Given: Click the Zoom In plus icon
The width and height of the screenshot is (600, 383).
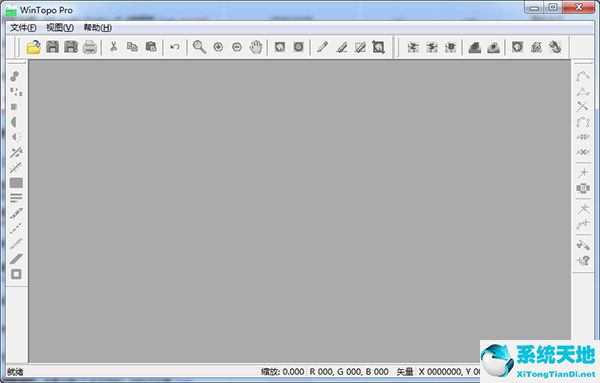Looking at the screenshot, I should point(218,47).
